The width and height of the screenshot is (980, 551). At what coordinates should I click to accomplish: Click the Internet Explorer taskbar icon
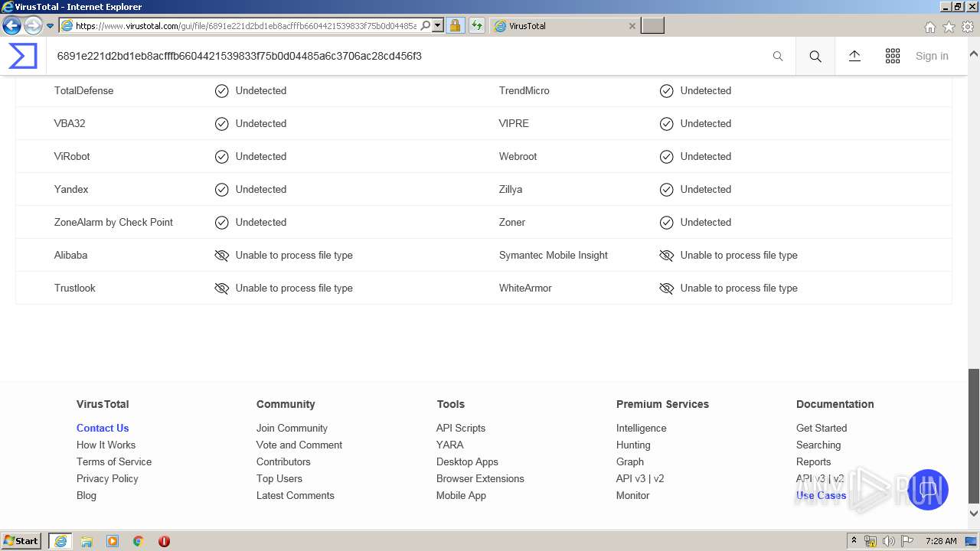(60, 541)
